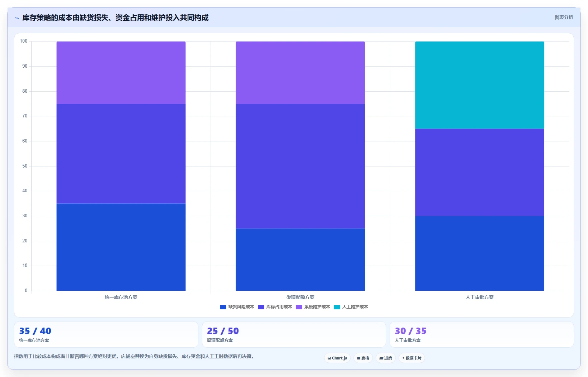Click the blue 35 segment of 统一库存池方案 bar
Viewport: 588px width, 377px height.
(121, 247)
